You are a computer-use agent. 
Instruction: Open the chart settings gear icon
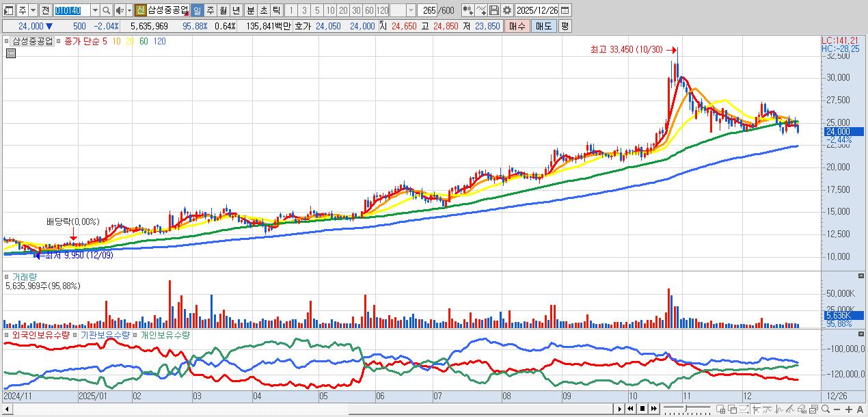pyautogui.click(x=507, y=10)
